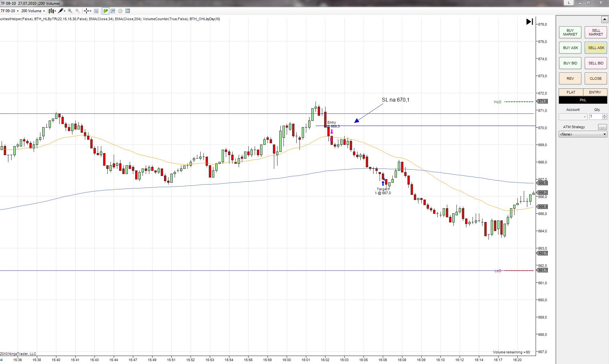Decrease the Qty value with down arrow
This screenshot has width=609, height=364.
(x=605, y=119)
